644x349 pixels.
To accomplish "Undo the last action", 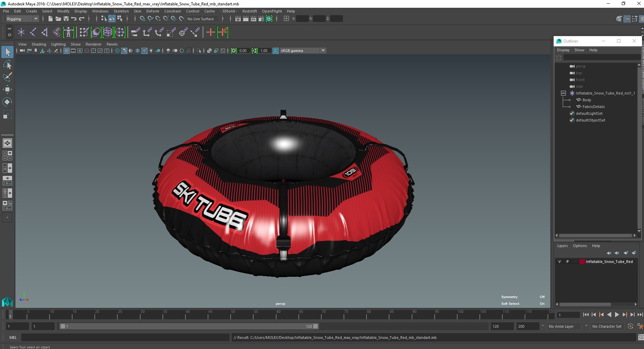I will pyautogui.click(x=74, y=19).
